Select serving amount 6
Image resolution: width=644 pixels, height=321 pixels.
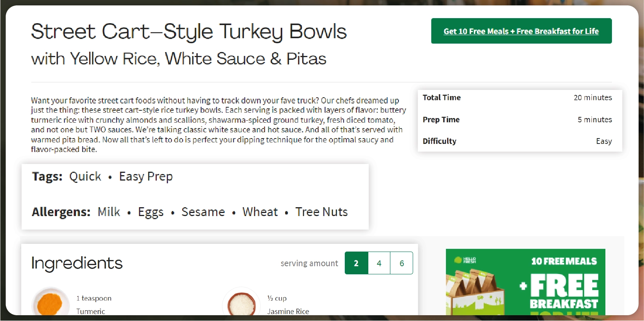(x=402, y=263)
